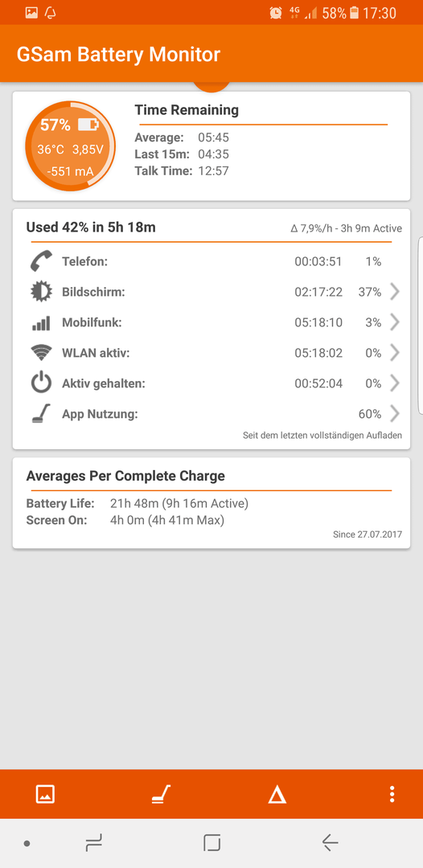Tap the brightness icon beside Bildschirm
Screen dimensions: 423x868
[x=41, y=292]
